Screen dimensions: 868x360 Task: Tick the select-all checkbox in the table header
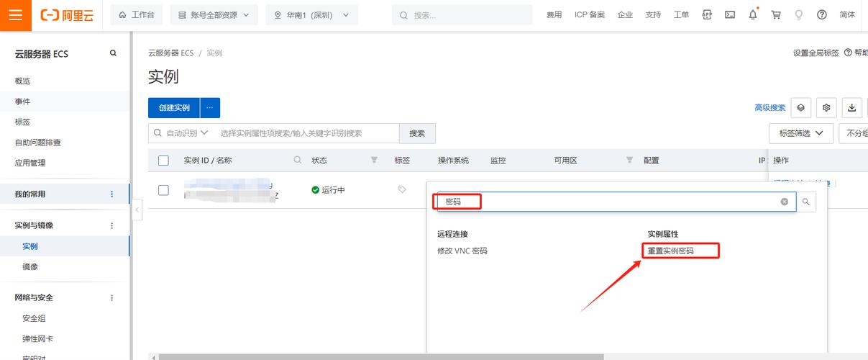163,161
